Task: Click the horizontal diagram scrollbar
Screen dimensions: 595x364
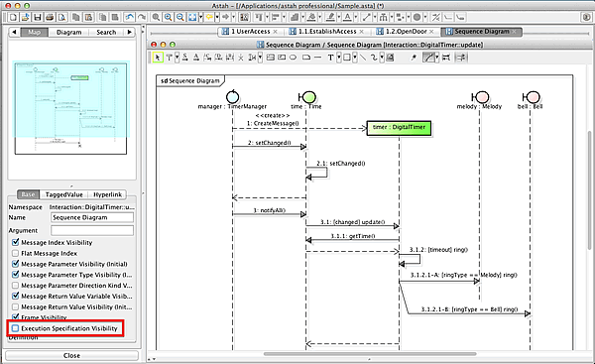Action: [370, 354]
